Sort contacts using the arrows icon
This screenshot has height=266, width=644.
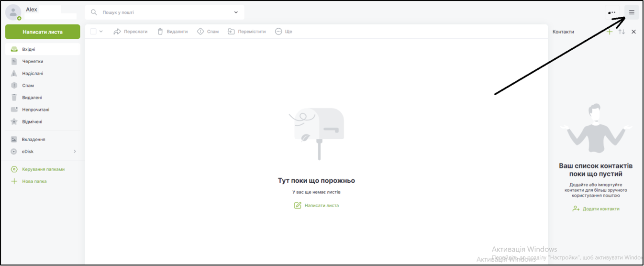click(x=622, y=32)
